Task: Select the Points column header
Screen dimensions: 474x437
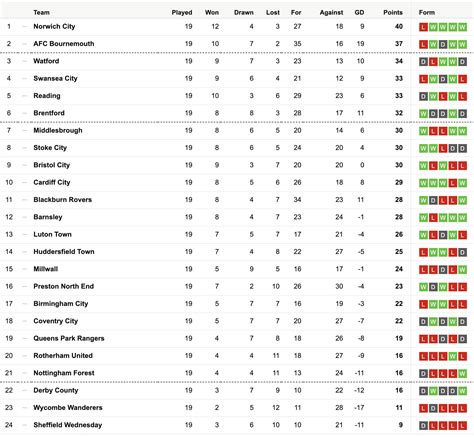Action: [x=393, y=12]
